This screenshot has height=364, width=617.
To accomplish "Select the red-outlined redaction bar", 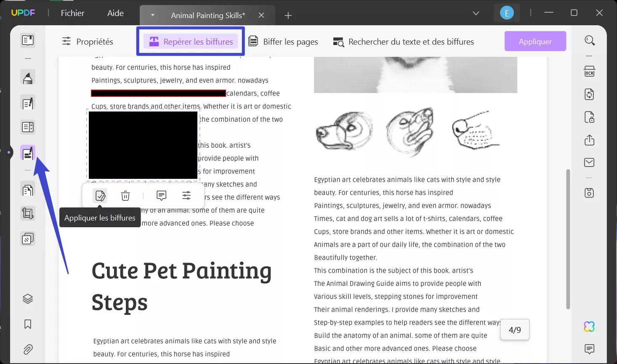I will 158,93.
